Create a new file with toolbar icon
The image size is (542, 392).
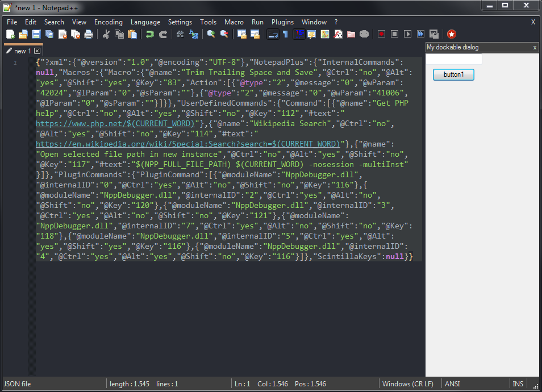tap(10, 35)
